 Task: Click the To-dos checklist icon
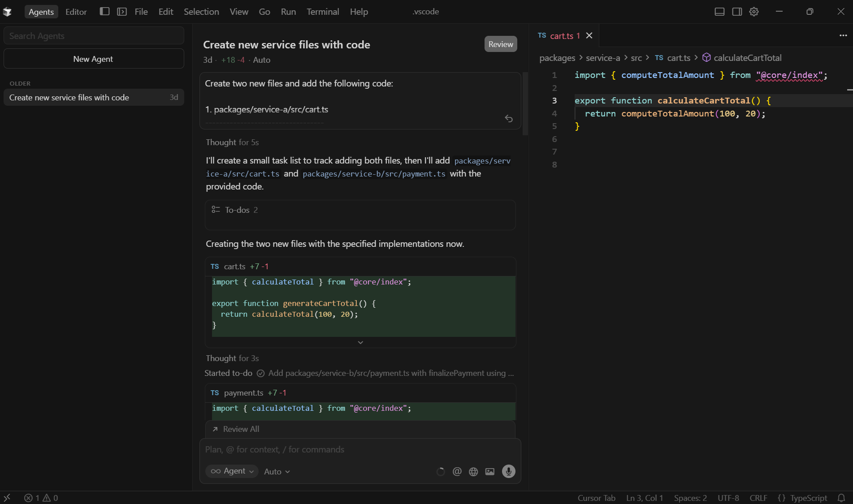[x=216, y=209]
